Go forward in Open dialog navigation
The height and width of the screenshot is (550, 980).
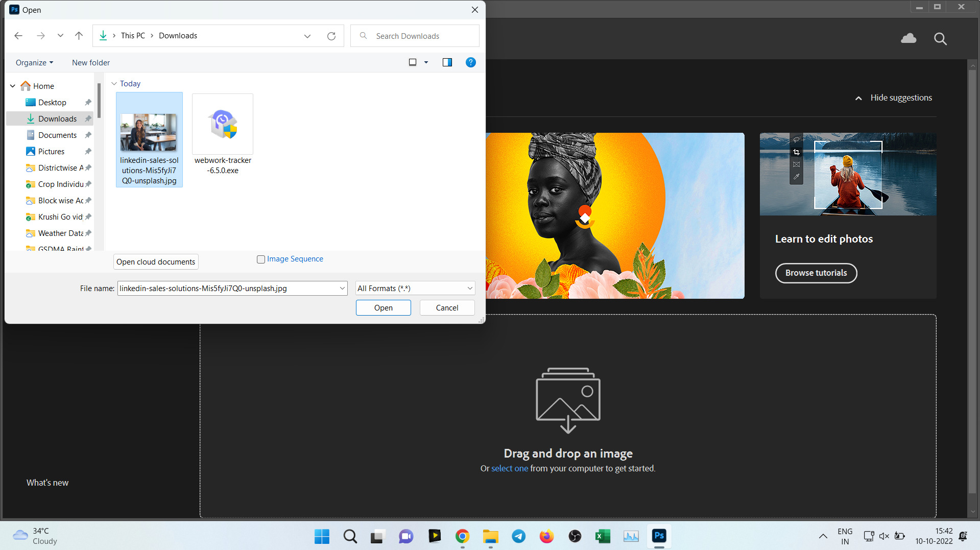[41, 36]
